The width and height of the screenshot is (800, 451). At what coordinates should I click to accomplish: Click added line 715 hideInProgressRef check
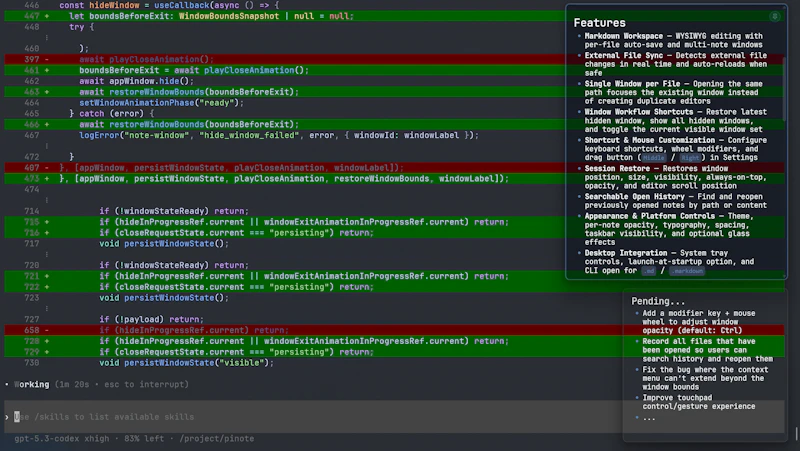(304, 222)
